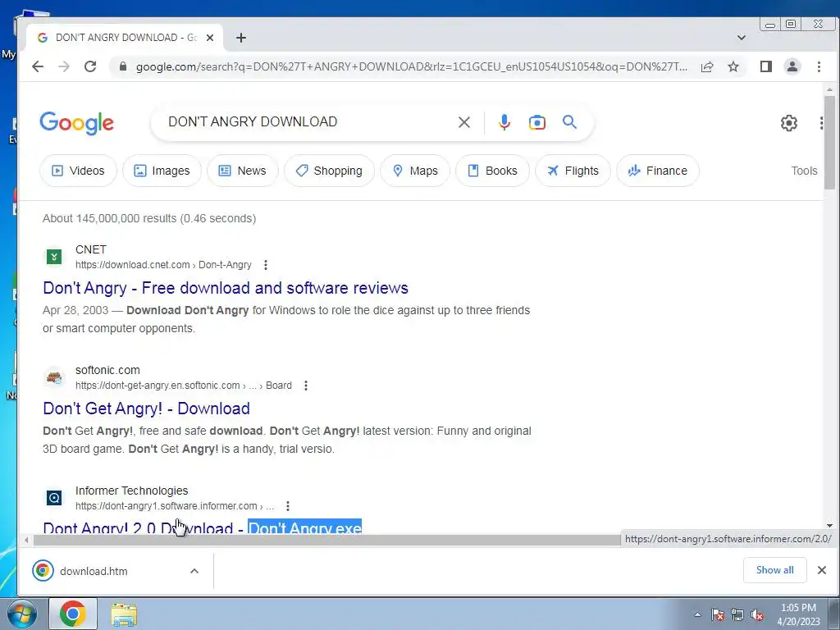Open the network tray icon
The height and width of the screenshot is (630, 840).
pyautogui.click(x=737, y=615)
